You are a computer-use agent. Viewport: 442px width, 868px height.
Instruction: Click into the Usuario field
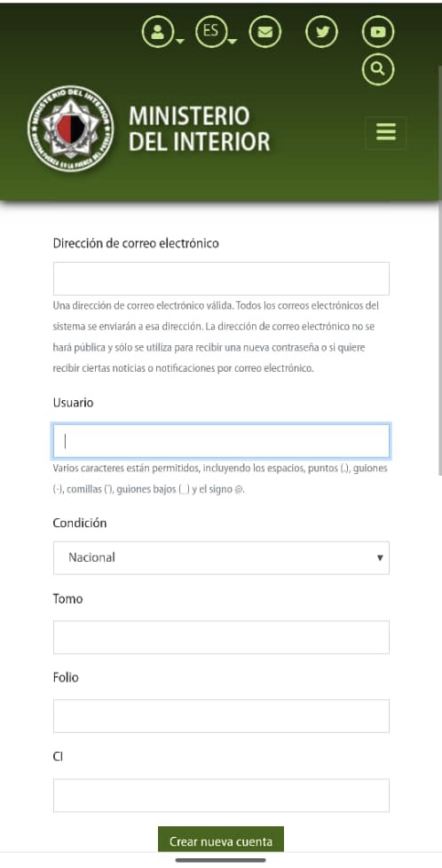pyautogui.click(x=221, y=440)
